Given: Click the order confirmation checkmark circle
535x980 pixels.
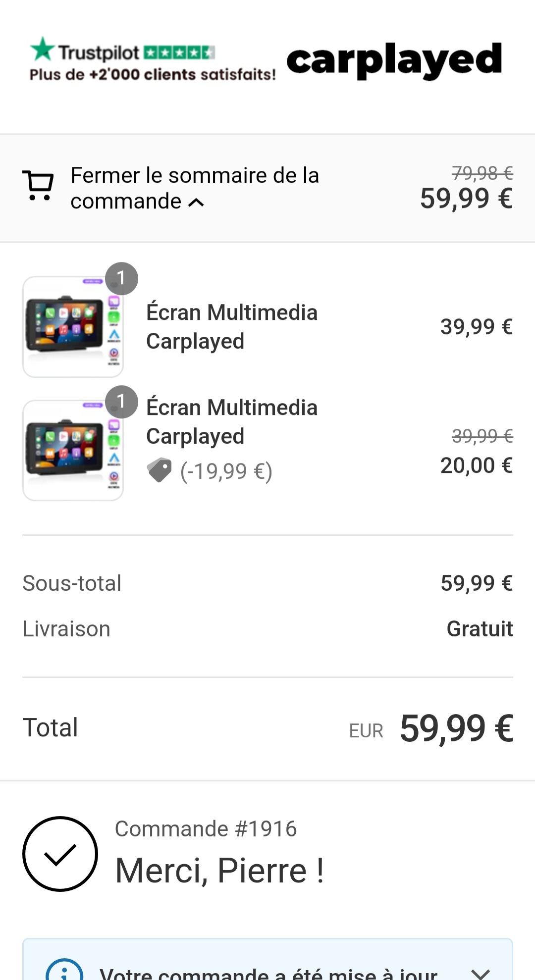Looking at the screenshot, I should [x=60, y=854].
